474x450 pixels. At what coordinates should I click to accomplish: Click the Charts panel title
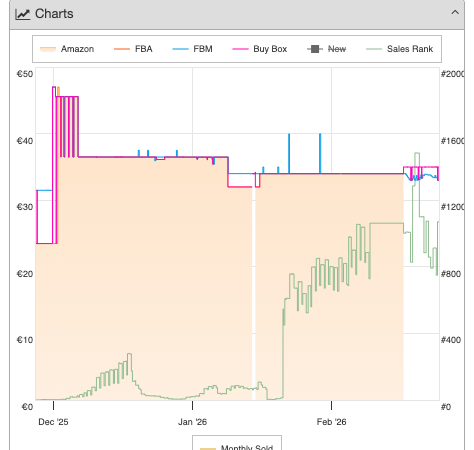point(54,14)
